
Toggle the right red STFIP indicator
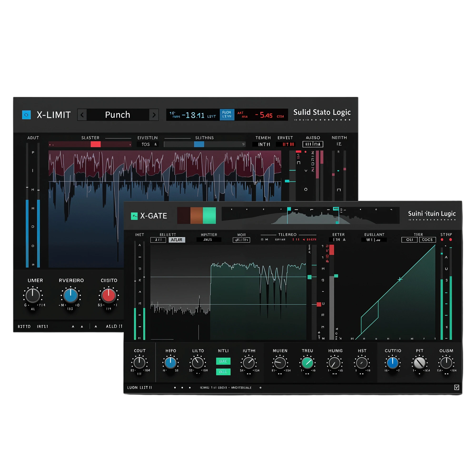(x=451, y=240)
